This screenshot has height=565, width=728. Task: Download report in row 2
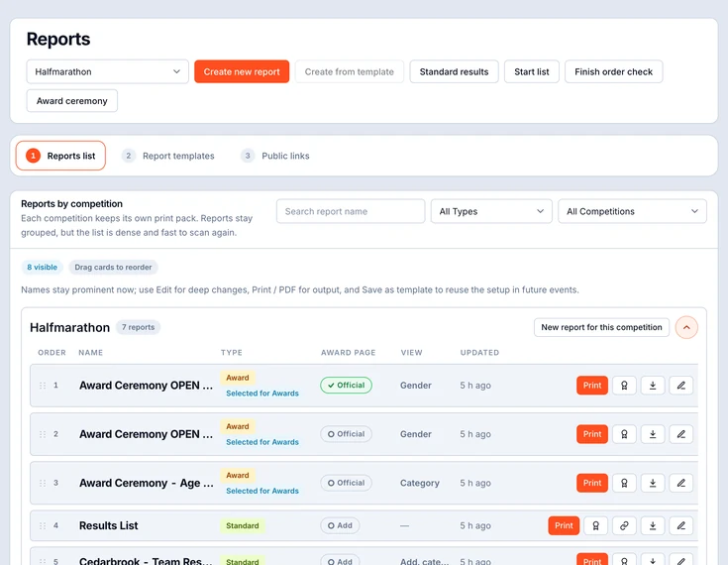click(653, 434)
